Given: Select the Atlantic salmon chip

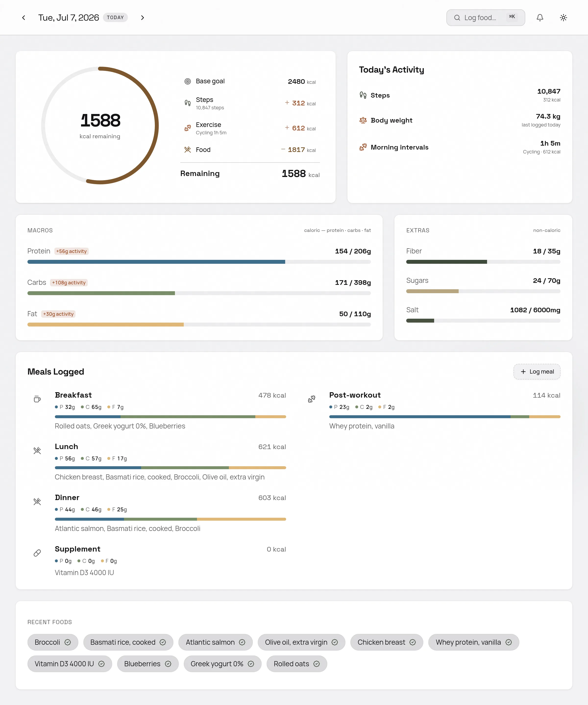Looking at the screenshot, I should (215, 642).
